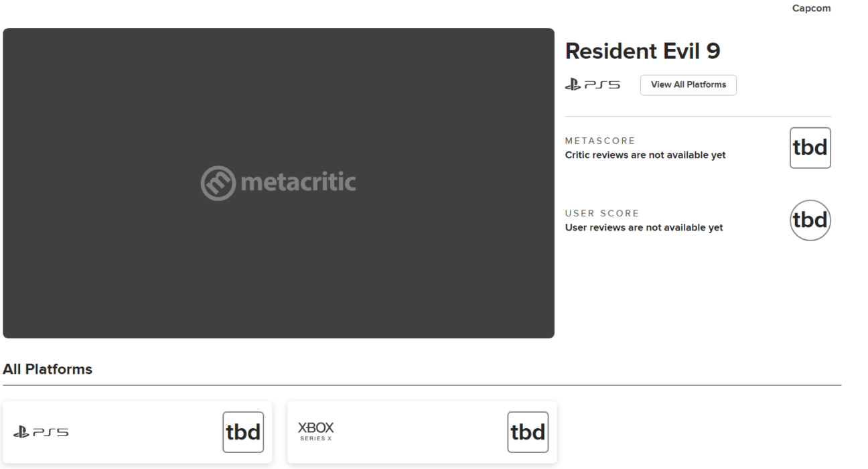Viewport: 868px width, 469px height.
Task: Click the square Metascore tbd badge
Action: click(x=810, y=148)
